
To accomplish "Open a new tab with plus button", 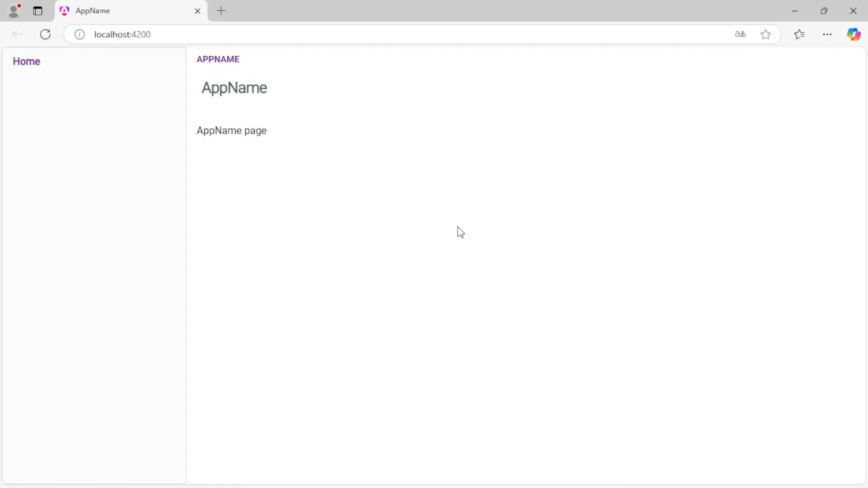I will click(221, 11).
